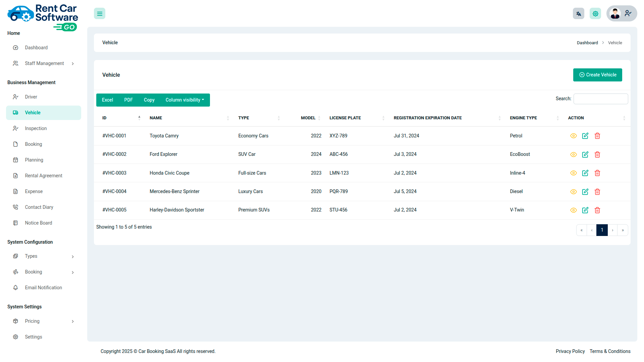644x362 pixels.
Task: Delete the Toyota Camry vehicle
Action: click(x=597, y=136)
